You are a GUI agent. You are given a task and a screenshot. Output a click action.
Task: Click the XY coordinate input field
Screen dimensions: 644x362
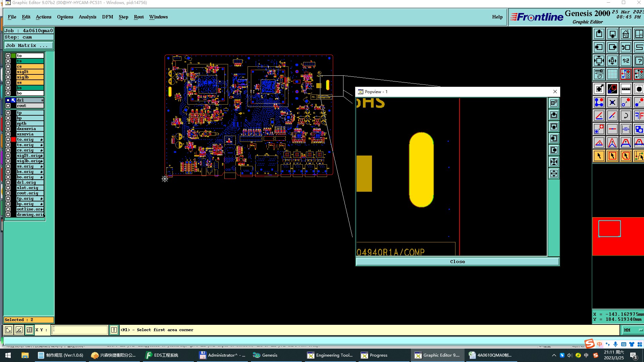coord(80,330)
